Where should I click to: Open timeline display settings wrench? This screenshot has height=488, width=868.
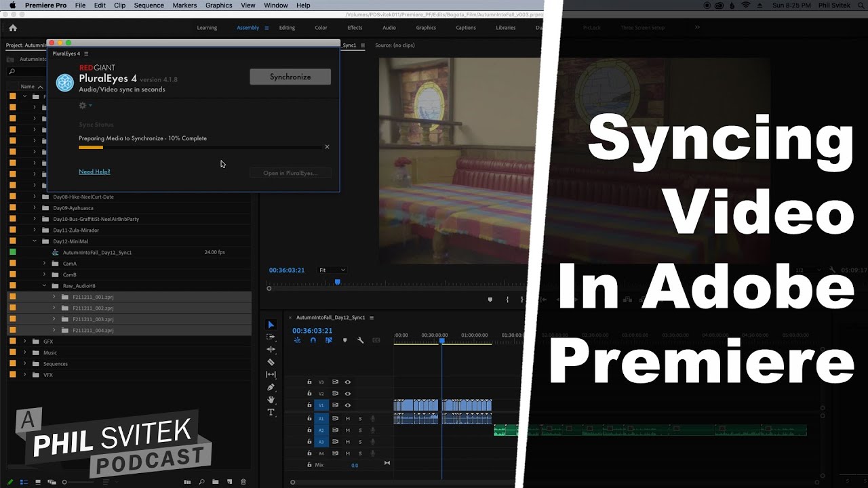360,340
